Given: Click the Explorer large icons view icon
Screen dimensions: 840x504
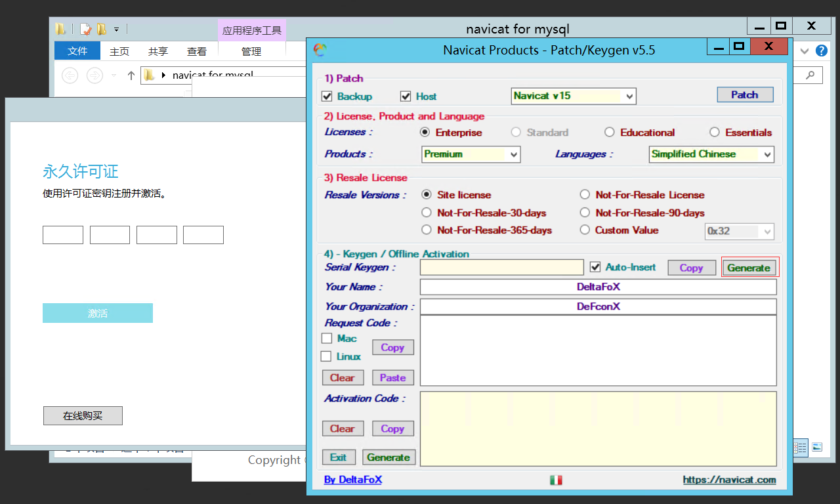Looking at the screenshot, I should (817, 447).
